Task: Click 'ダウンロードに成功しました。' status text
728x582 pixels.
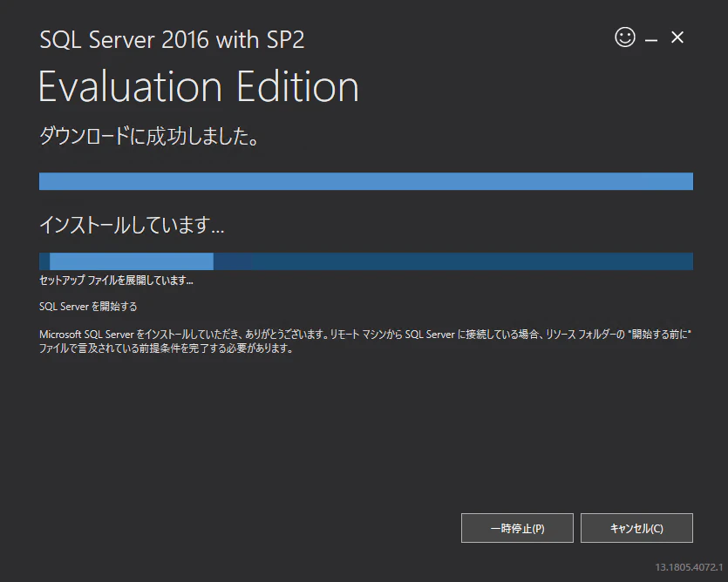Action: pyautogui.click(x=149, y=136)
